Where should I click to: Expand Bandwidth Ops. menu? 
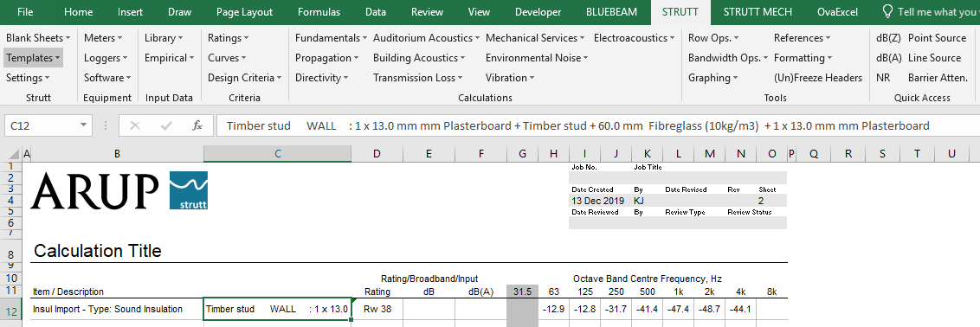tap(728, 58)
